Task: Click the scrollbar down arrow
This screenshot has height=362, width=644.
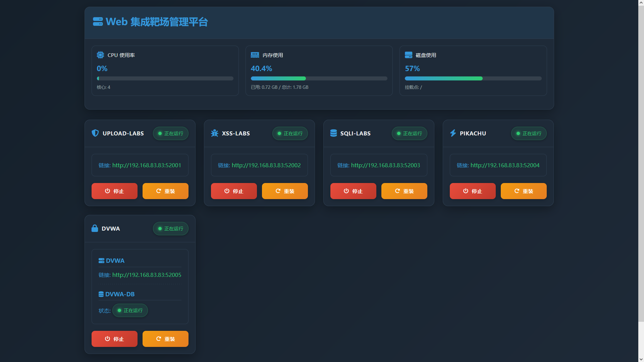Action: point(641,359)
